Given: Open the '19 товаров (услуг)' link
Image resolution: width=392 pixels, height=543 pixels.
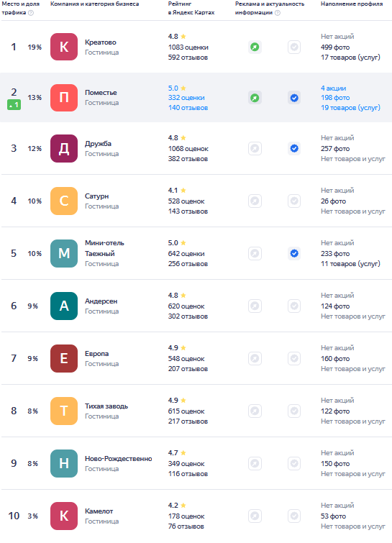Looking at the screenshot, I should (x=350, y=108).
